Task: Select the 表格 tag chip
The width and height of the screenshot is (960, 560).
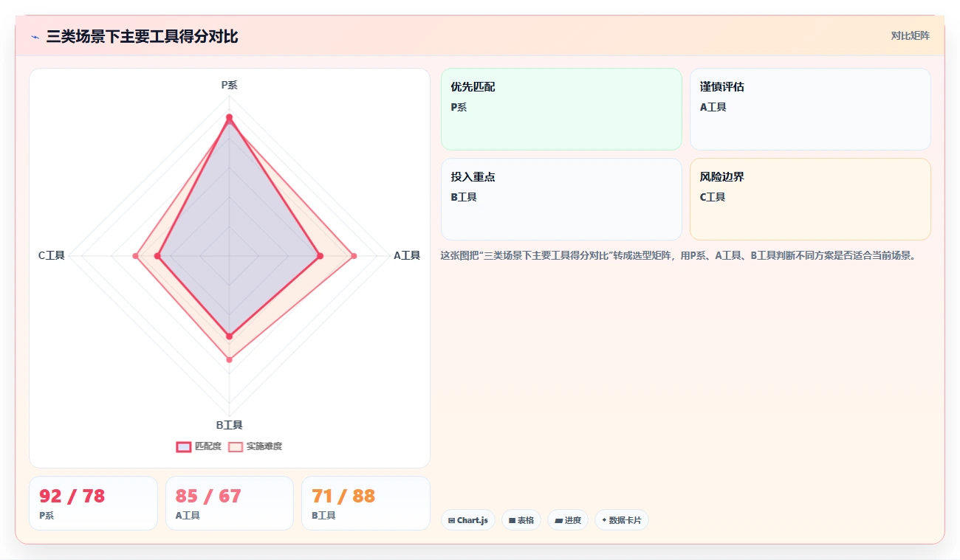Action: point(521,520)
